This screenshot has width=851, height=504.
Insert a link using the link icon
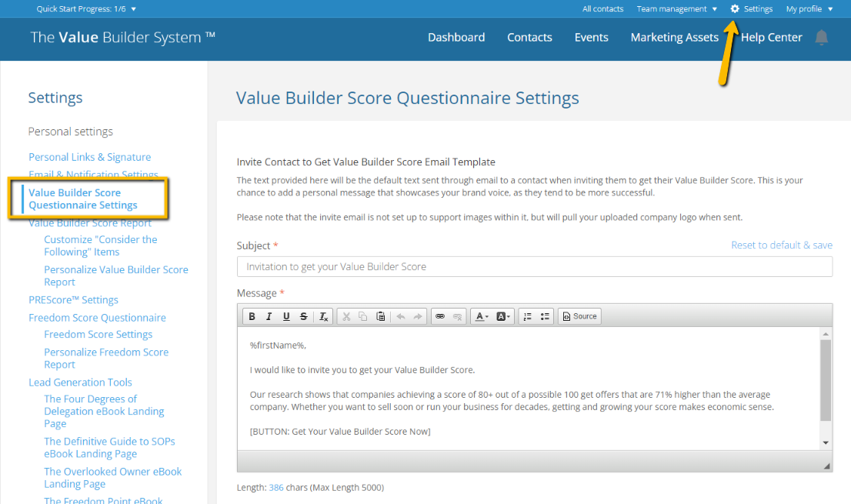coord(440,316)
